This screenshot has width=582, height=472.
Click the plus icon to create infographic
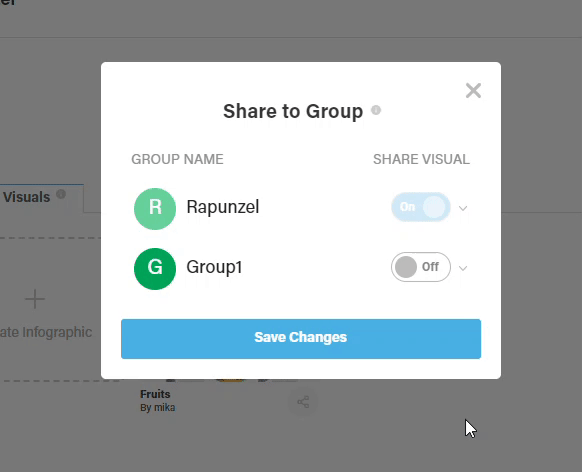[x=35, y=299]
